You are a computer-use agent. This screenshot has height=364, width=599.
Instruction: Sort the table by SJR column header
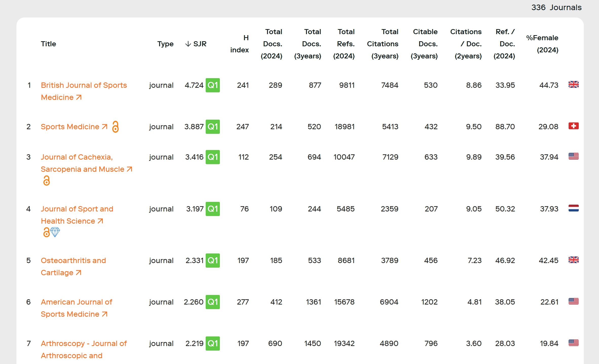tap(196, 44)
